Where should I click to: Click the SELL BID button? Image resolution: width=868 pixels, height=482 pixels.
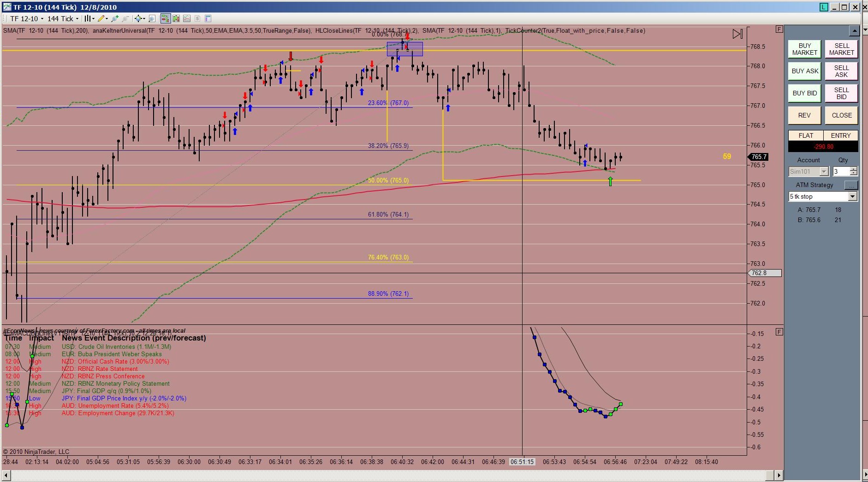tap(841, 93)
